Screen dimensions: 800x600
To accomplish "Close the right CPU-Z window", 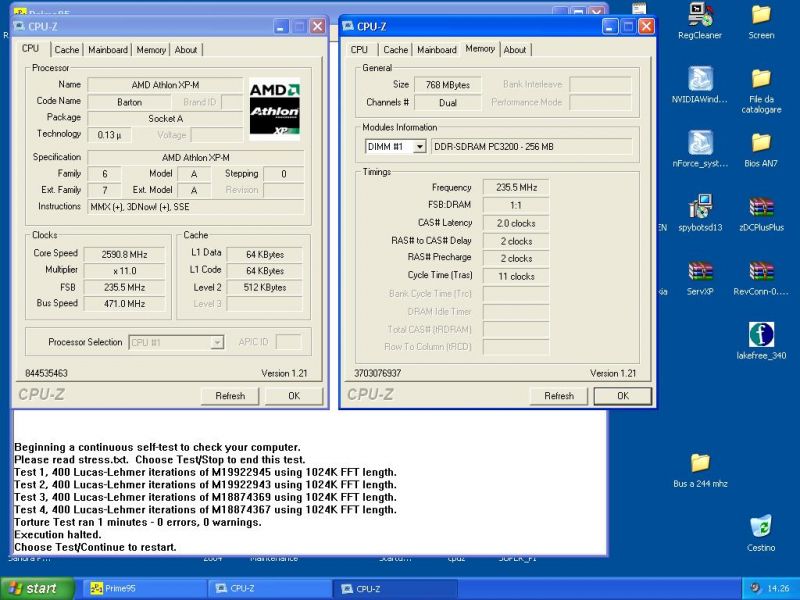I will [x=646, y=27].
